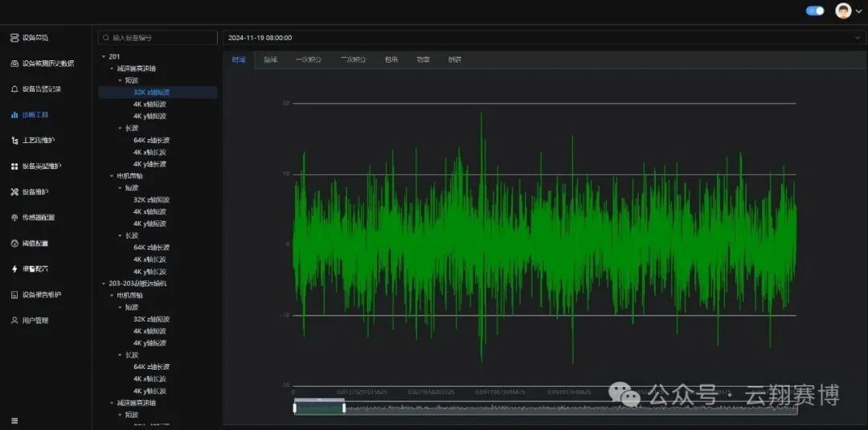Focus the 输入设备编号 search field
The image size is (868, 430).
pyautogui.click(x=158, y=38)
